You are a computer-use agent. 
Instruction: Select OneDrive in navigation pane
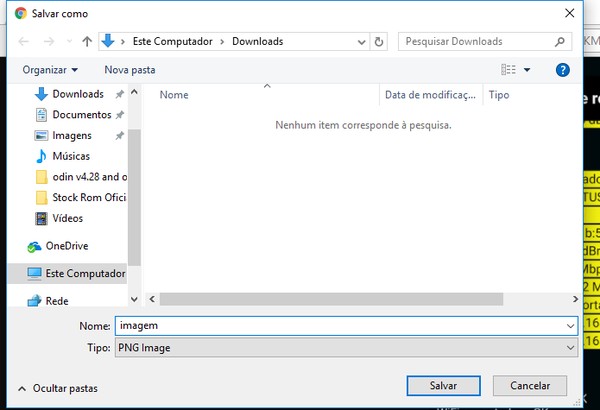[x=67, y=246]
